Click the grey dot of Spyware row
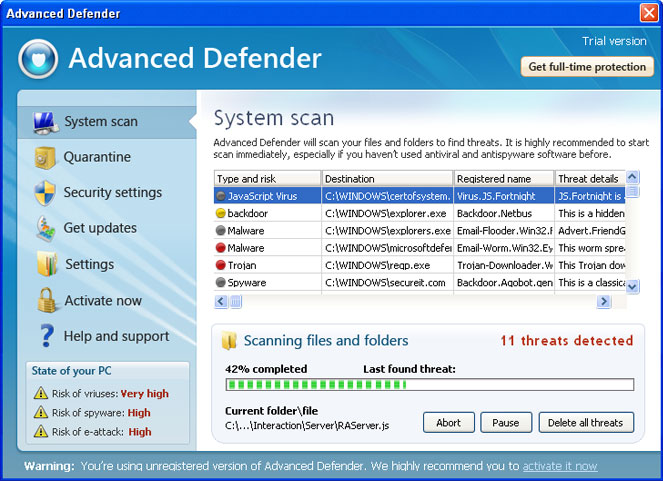 (220, 282)
